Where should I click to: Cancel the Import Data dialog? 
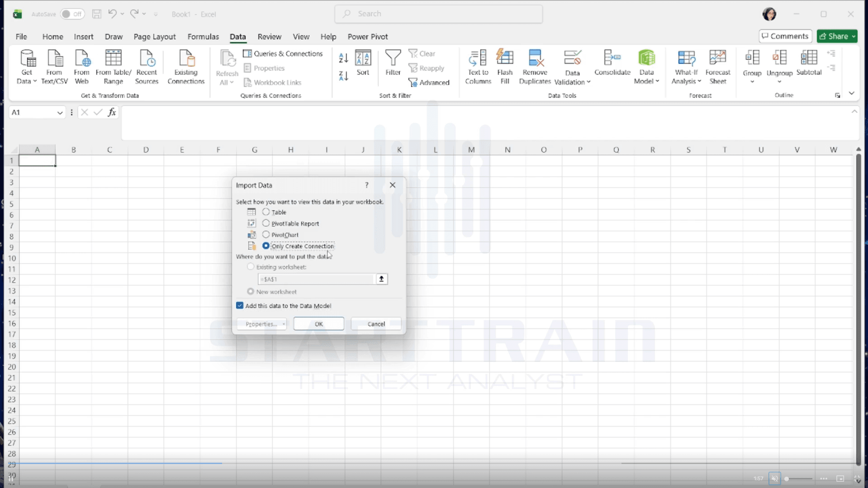click(x=376, y=324)
